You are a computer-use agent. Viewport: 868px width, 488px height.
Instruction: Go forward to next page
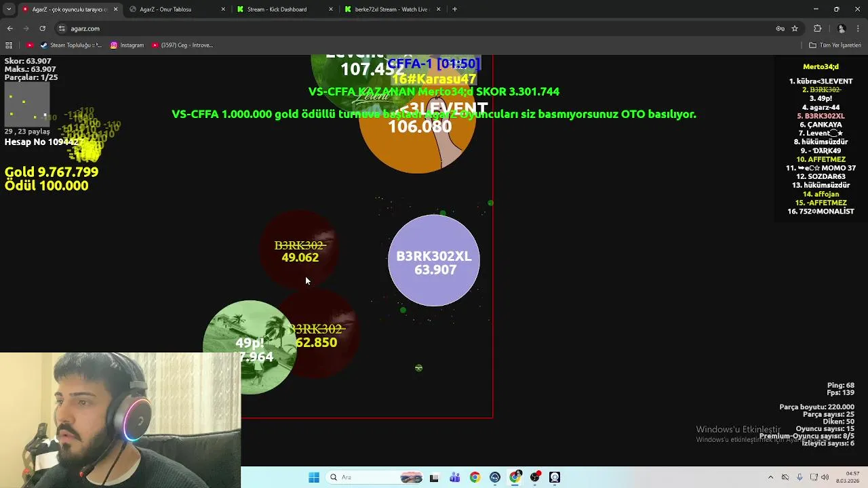(x=26, y=28)
